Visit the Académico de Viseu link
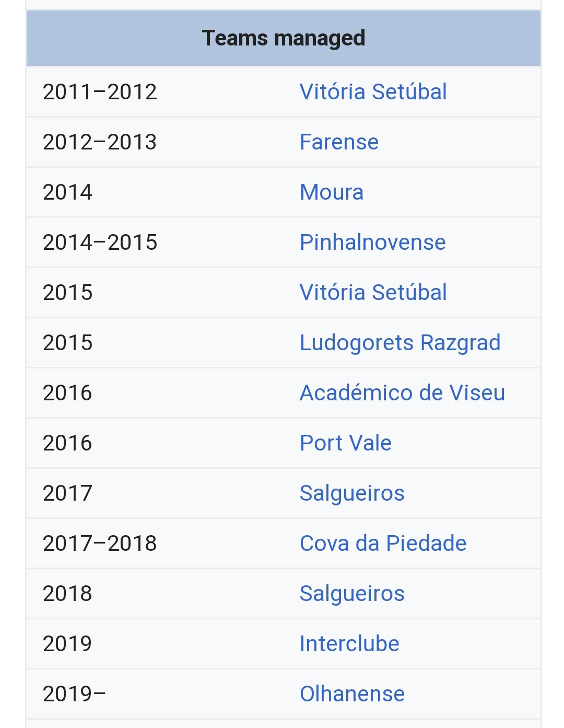The width and height of the screenshot is (564, 728). click(x=402, y=393)
